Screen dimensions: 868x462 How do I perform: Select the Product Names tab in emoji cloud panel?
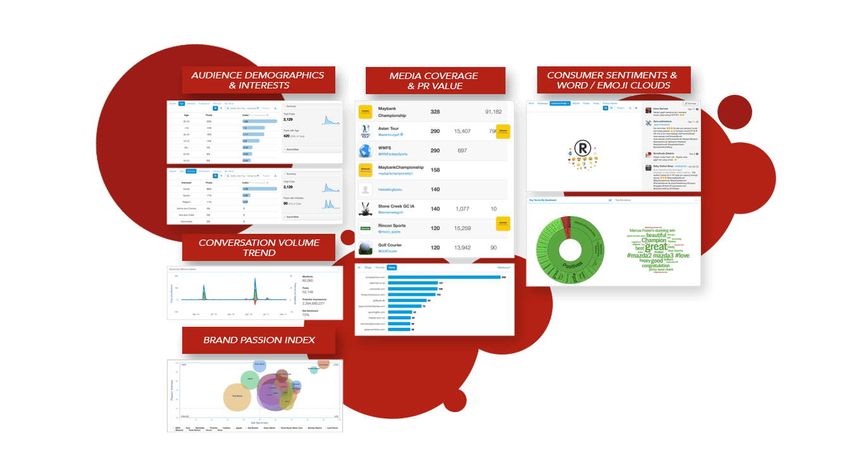tap(610, 103)
